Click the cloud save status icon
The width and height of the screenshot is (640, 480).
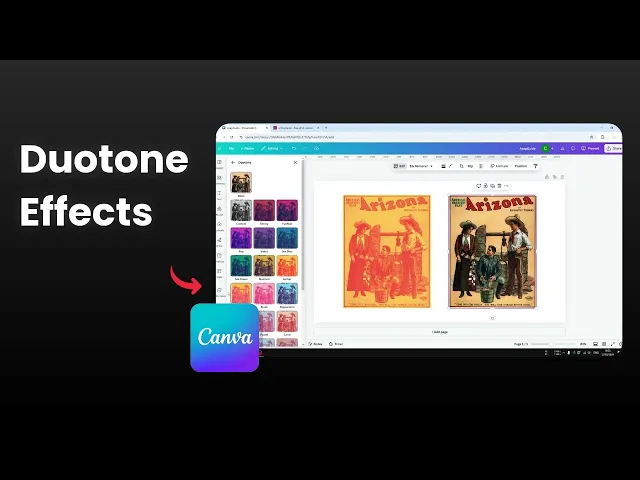click(316, 149)
